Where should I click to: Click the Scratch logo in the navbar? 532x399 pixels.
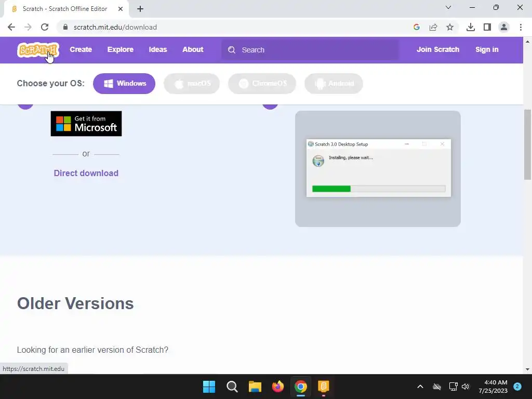tap(38, 50)
